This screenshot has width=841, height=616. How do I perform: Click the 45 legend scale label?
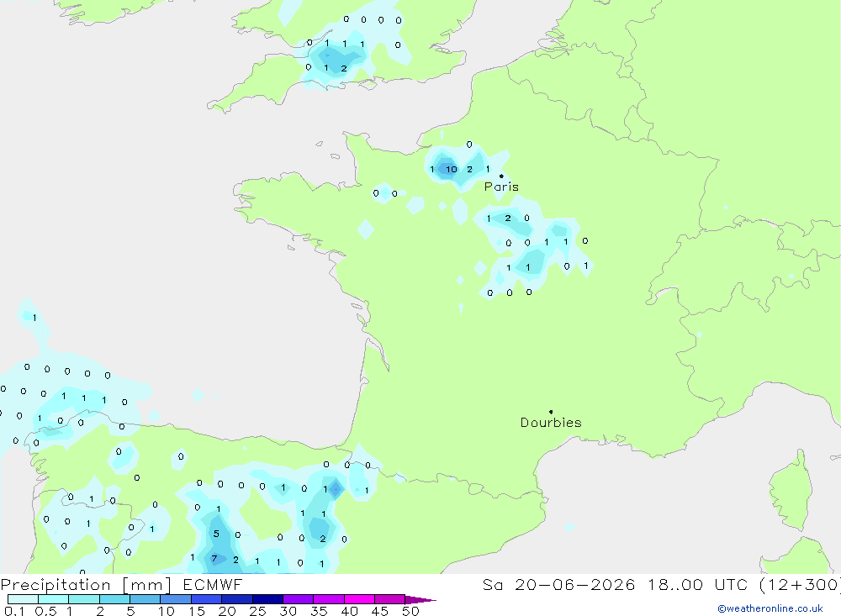click(x=380, y=611)
